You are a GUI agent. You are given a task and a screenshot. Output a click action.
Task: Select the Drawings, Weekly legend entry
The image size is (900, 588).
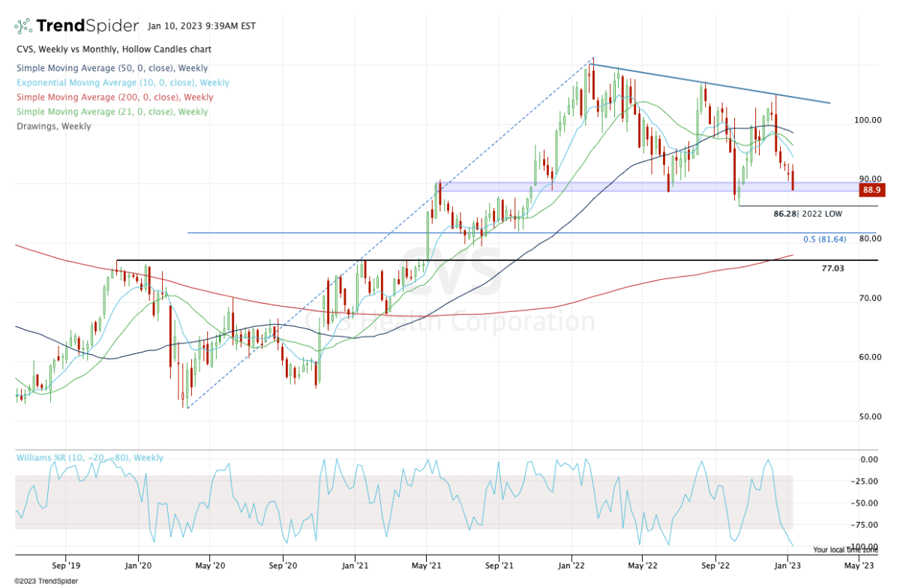(53, 126)
